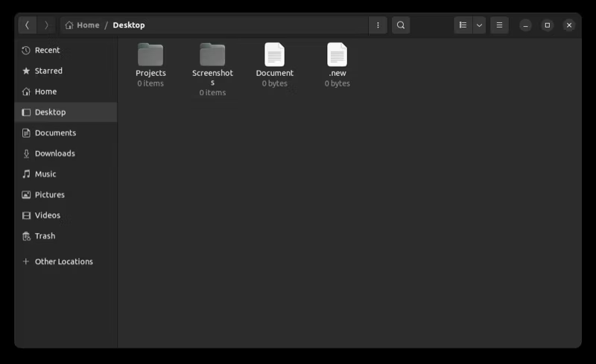Open Recent in the sidebar

[66, 50]
